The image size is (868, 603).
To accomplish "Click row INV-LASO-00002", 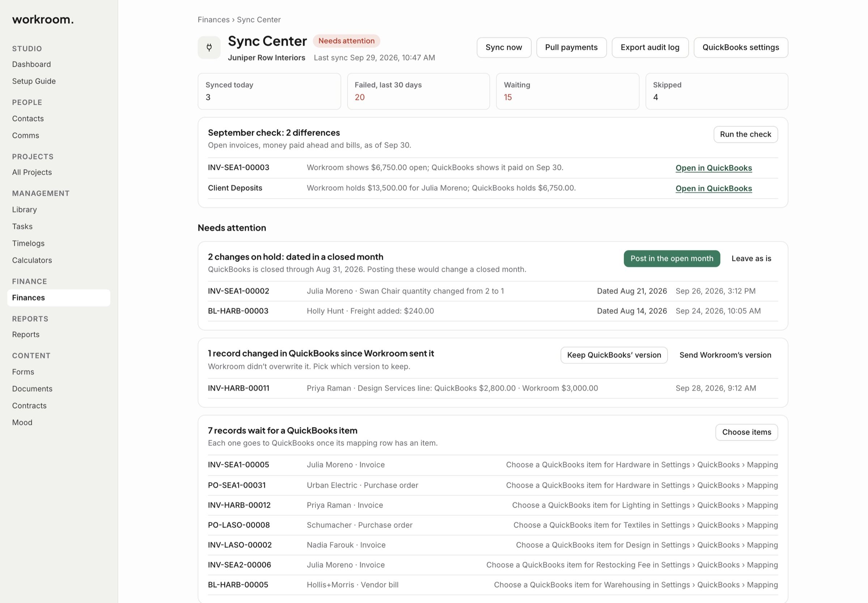I will [x=493, y=545].
